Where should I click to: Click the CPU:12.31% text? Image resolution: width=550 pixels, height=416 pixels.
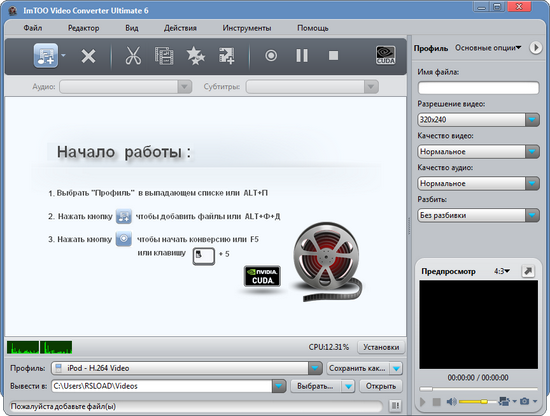329,347
